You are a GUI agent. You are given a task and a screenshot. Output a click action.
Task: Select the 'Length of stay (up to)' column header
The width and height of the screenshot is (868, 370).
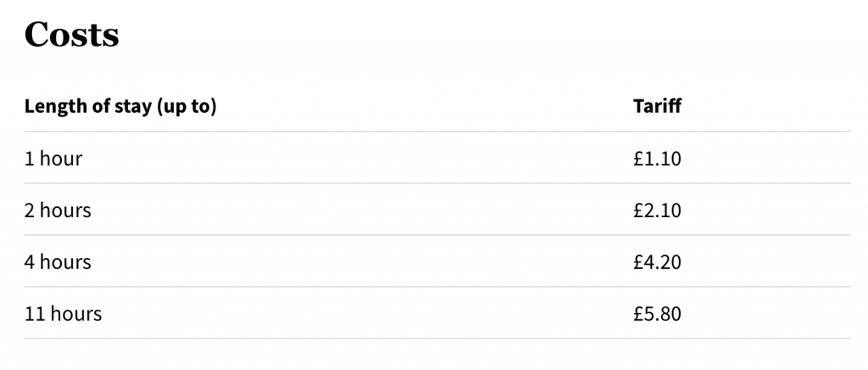tap(120, 106)
